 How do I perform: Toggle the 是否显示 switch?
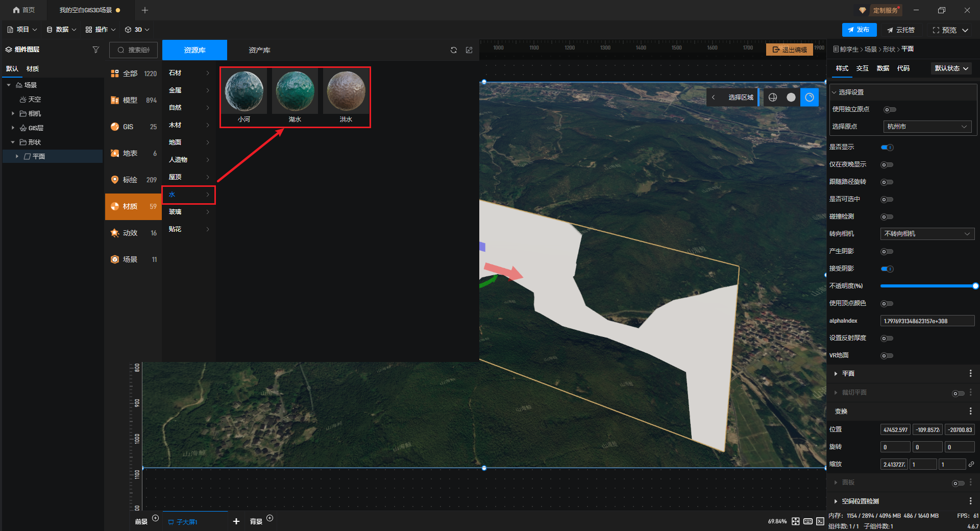click(x=887, y=148)
